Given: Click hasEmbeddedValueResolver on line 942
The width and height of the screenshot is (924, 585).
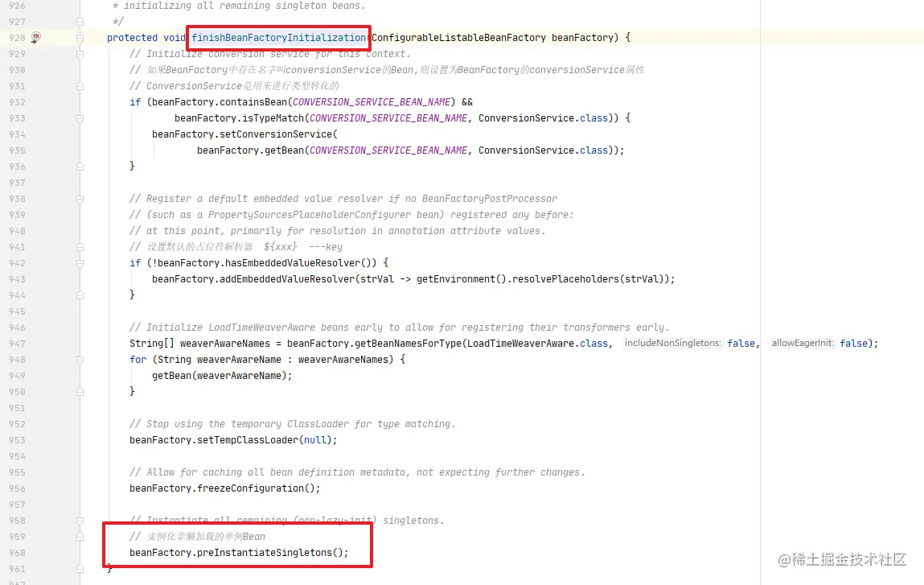Looking at the screenshot, I should click(x=292, y=263).
